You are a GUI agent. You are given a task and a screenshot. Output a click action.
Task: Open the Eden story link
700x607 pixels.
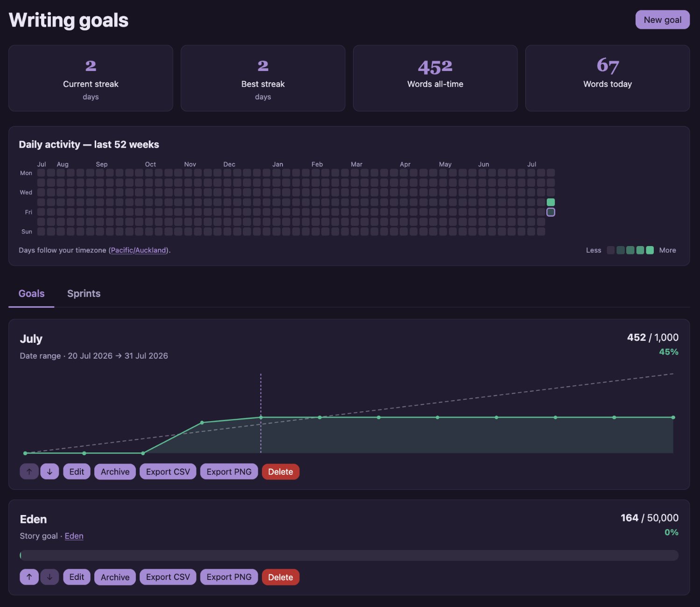tap(74, 536)
